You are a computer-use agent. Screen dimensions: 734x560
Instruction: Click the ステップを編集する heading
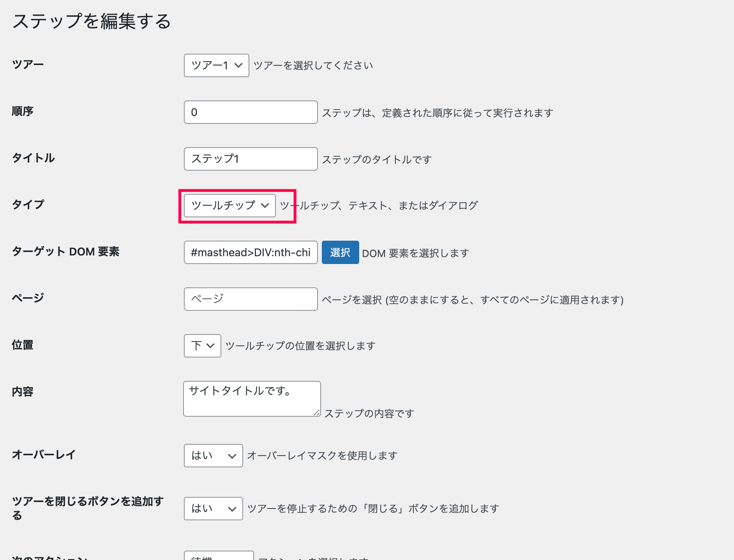92,21
